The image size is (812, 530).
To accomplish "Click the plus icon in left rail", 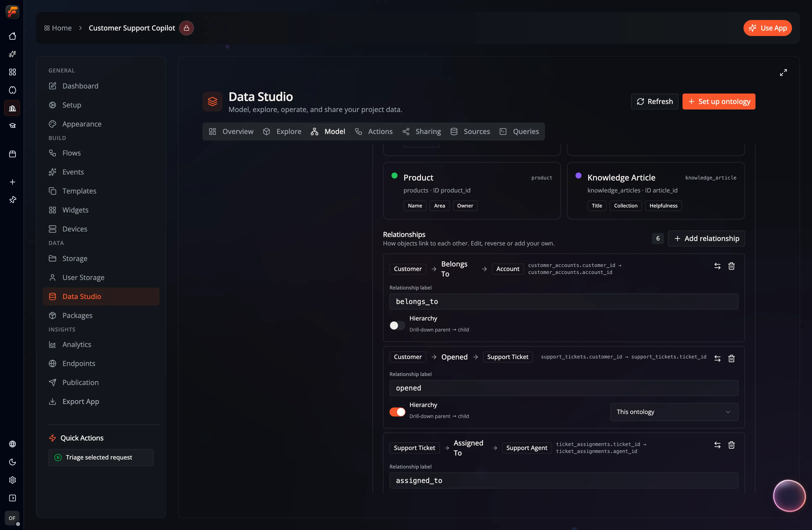I will [x=12, y=182].
